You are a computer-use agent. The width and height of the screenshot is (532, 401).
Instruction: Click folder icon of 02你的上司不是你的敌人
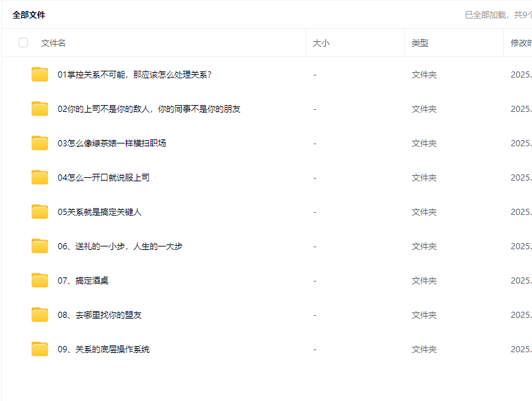tap(40, 108)
